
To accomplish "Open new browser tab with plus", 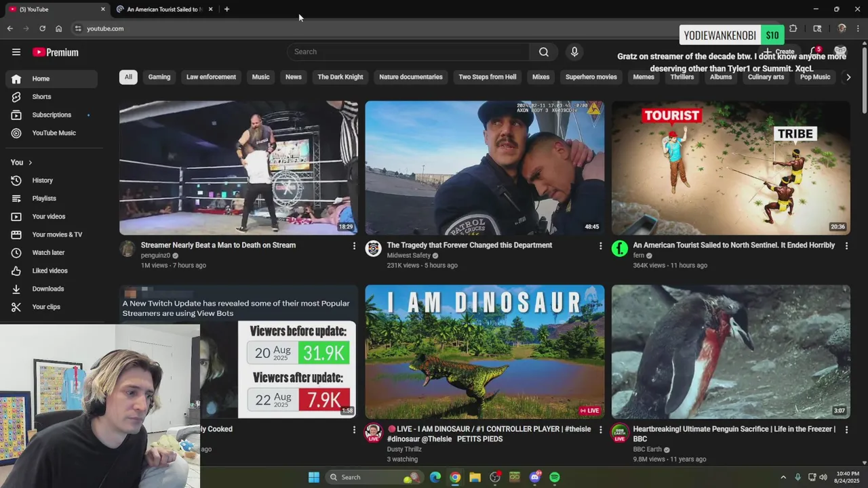I will click(x=226, y=9).
